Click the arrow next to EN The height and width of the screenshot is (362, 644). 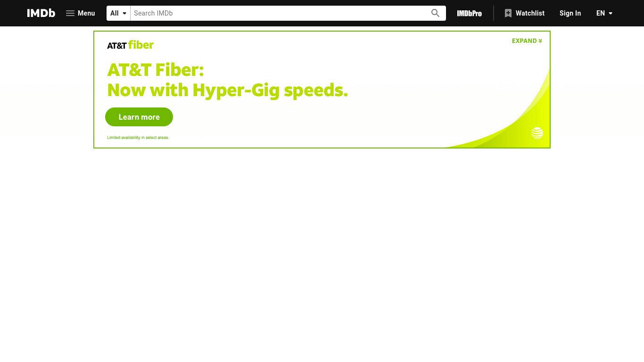[611, 13]
